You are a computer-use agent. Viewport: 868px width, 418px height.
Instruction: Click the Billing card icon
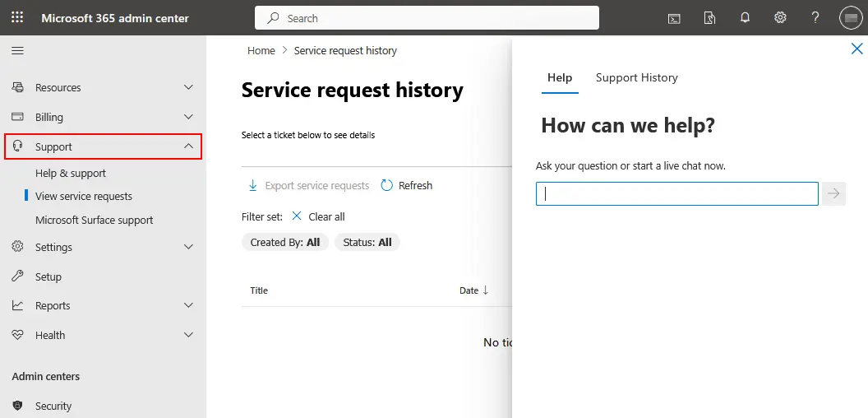[18, 117]
